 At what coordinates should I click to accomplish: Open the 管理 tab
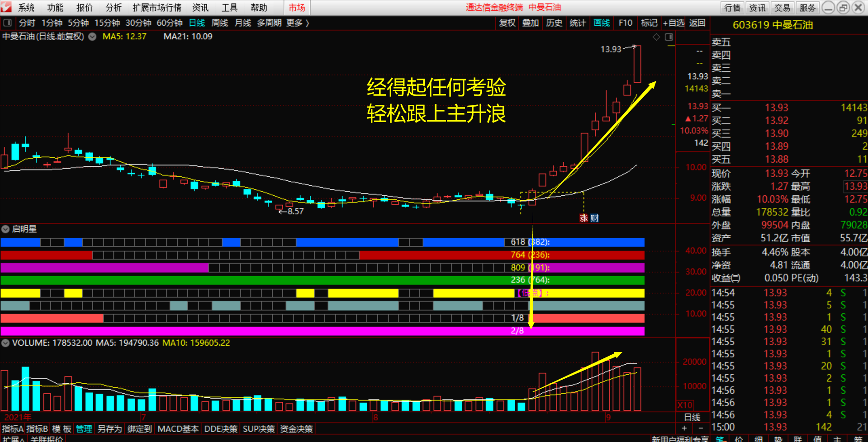tap(84, 429)
